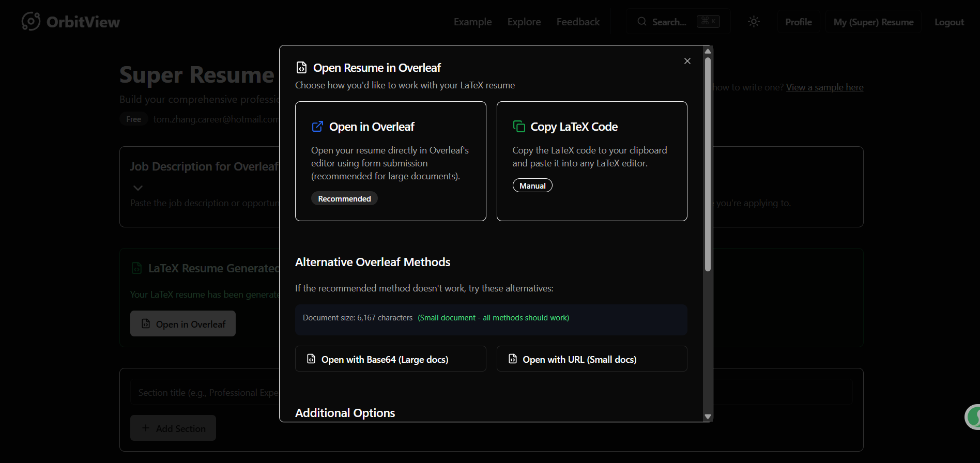Viewport: 980px width, 463px height.
Task: Click the Section title input field
Action: pyautogui.click(x=491, y=392)
